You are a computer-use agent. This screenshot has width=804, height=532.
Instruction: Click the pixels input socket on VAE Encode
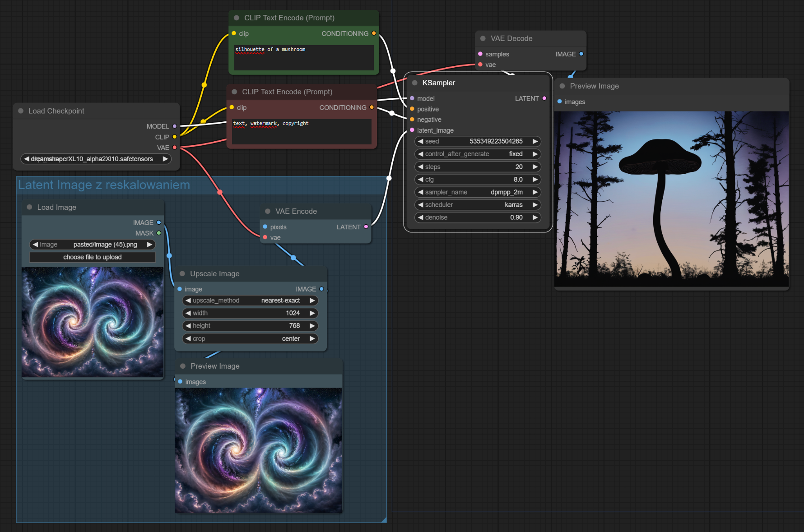coord(265,227)
